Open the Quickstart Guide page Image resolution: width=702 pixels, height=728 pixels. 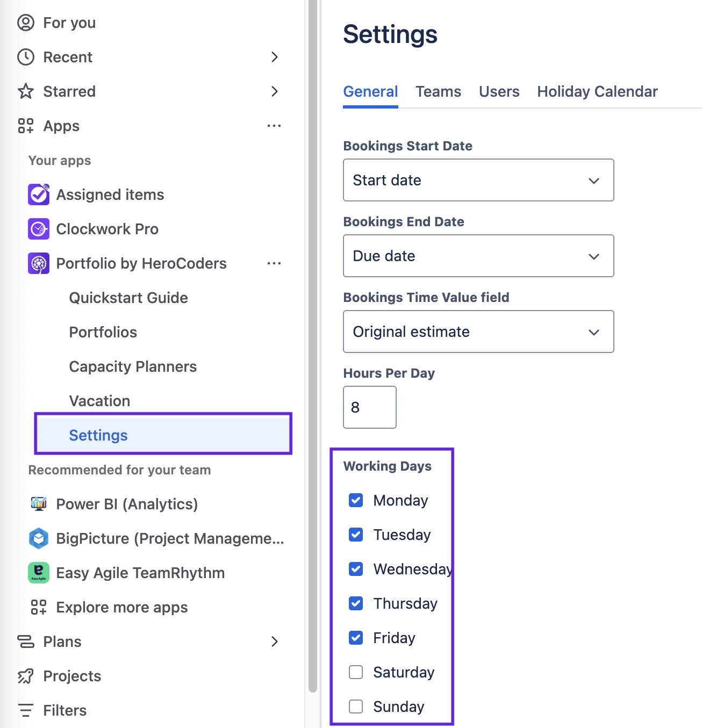[128, 298]
